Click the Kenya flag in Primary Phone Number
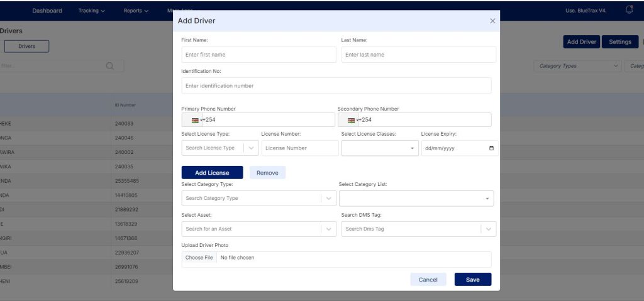The image size is (644, 301). pos(195,120)
